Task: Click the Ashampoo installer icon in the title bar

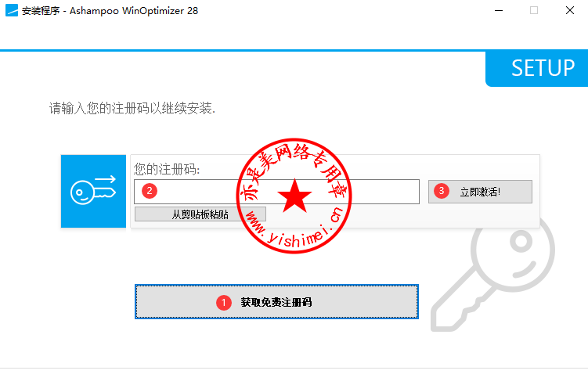Action: (12, 10)
